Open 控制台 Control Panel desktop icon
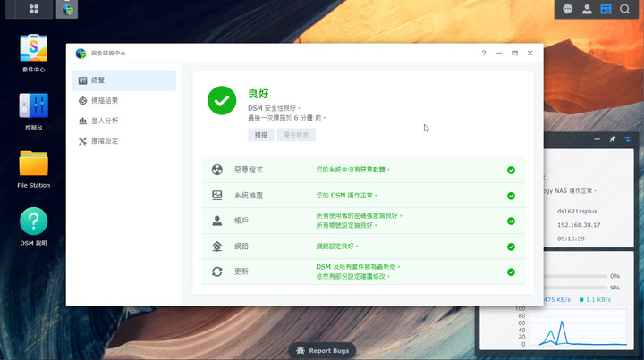Screen dimensions: 644x360 click(34, 112)
